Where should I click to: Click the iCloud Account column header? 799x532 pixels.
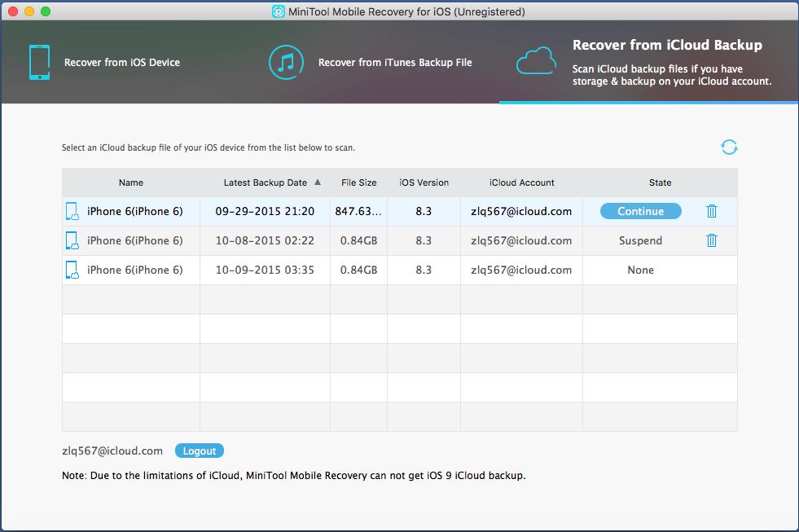[x=522, y=182]
